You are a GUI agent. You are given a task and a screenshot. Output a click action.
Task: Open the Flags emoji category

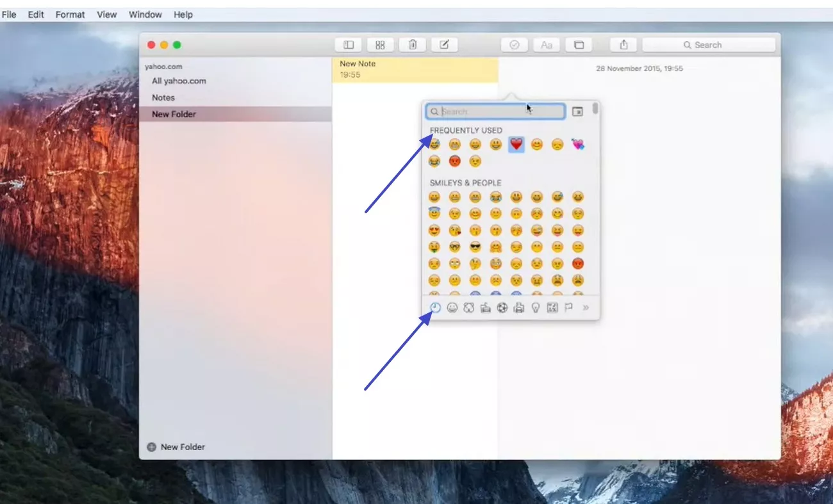tap(569, 307)
